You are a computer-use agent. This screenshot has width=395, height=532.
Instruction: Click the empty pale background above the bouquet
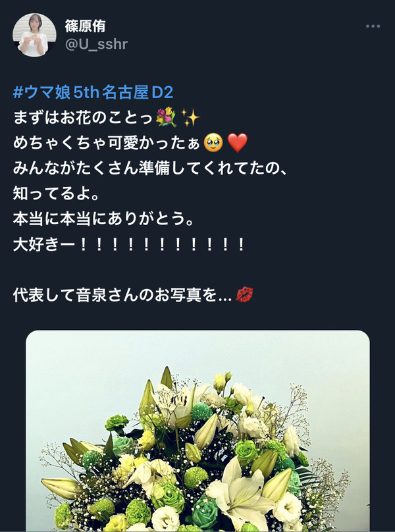click(197, 353)
